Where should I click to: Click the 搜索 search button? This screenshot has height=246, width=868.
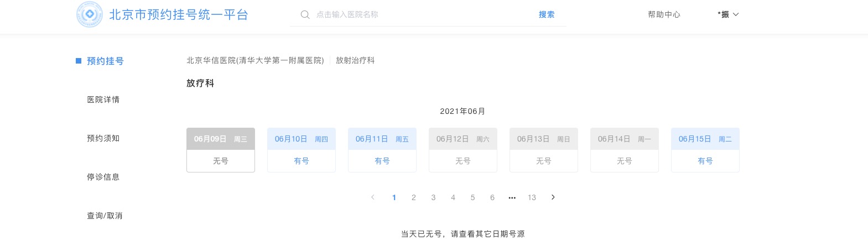click(x=547, y=15)
